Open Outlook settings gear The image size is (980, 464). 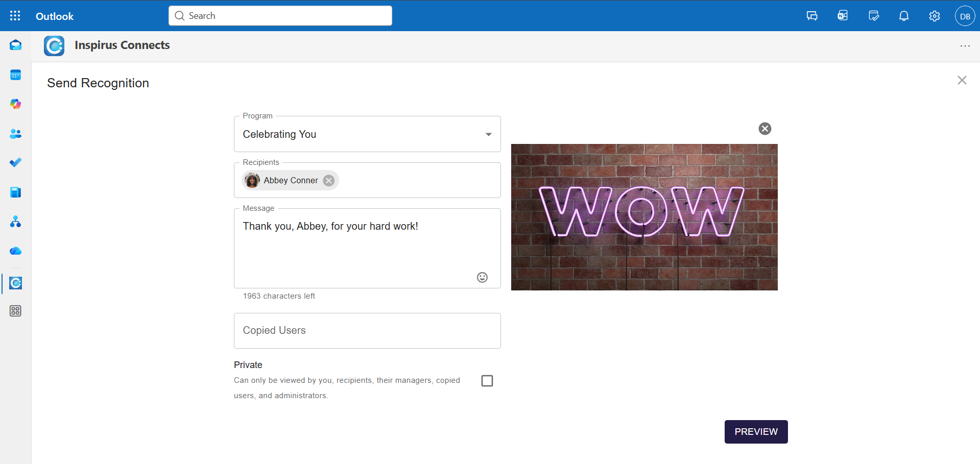click(x=934, y=16)
